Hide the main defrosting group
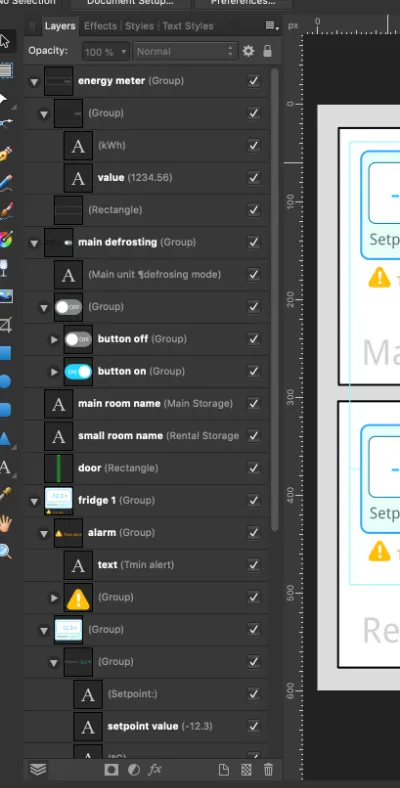 [x=254, y=242]
